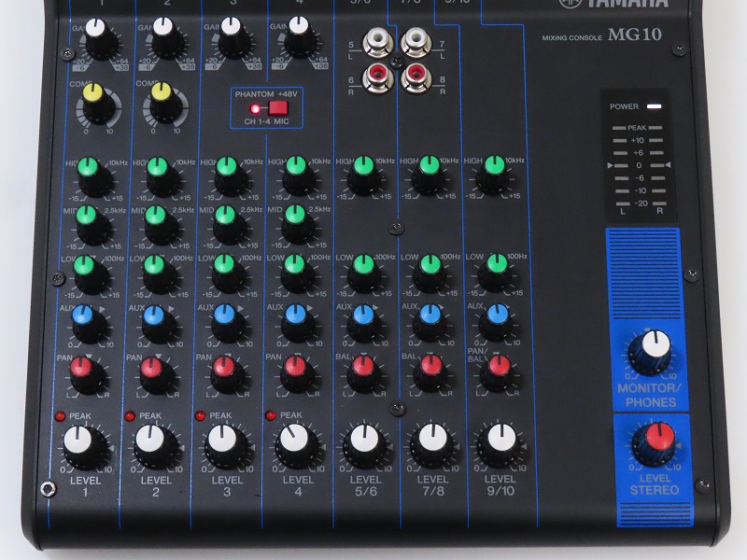Image resolution: width=747 pixels, height=560 pixels.
Task: Click the red BAL knob on channel 5/6
Action: (x=361, y=371)
